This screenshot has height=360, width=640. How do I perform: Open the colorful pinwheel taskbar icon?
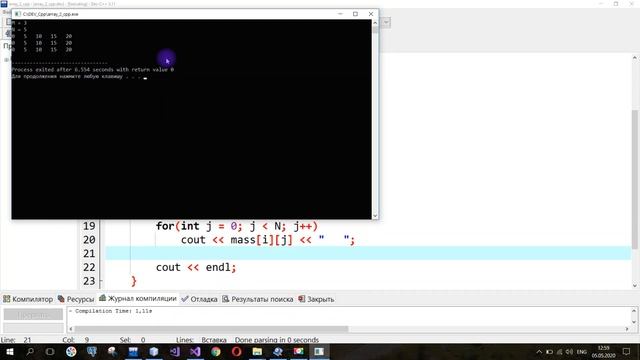[71, 351]
